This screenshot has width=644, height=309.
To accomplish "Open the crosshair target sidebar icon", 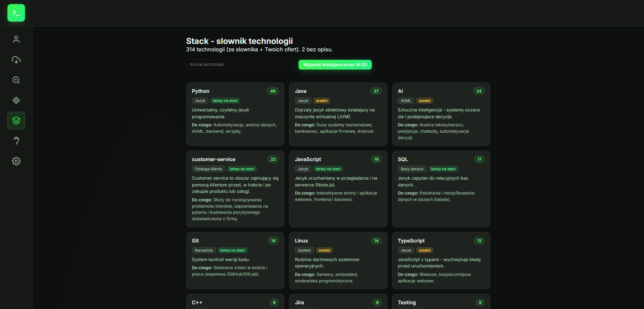I will [x=16, y=100].
